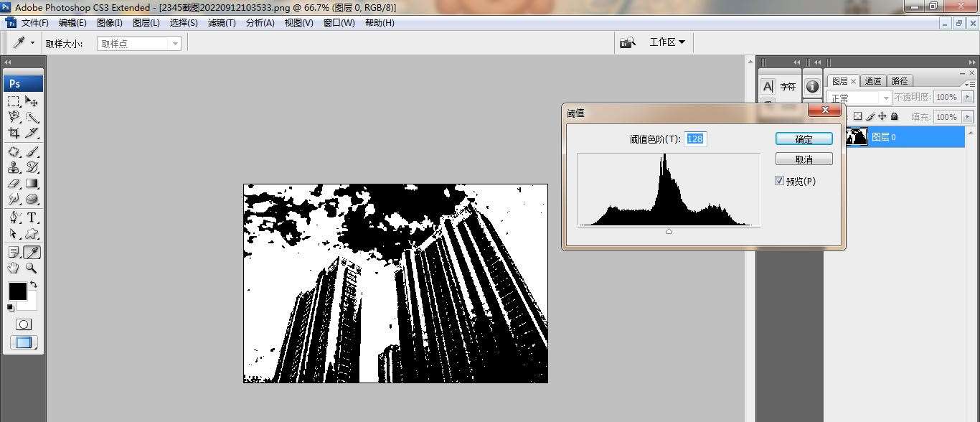This screenshot has width=980, height=422.
Task: Select the Eraser tool
Action: point(14,184)
